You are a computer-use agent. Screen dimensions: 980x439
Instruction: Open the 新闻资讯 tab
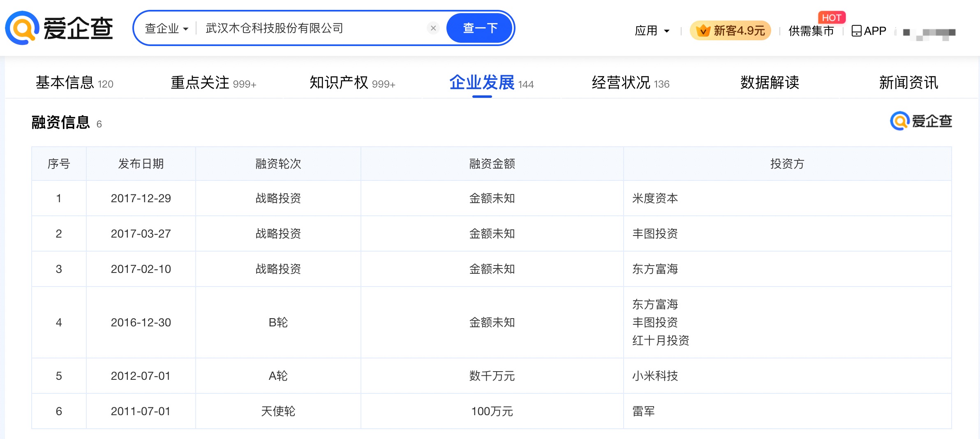point(908,83)
